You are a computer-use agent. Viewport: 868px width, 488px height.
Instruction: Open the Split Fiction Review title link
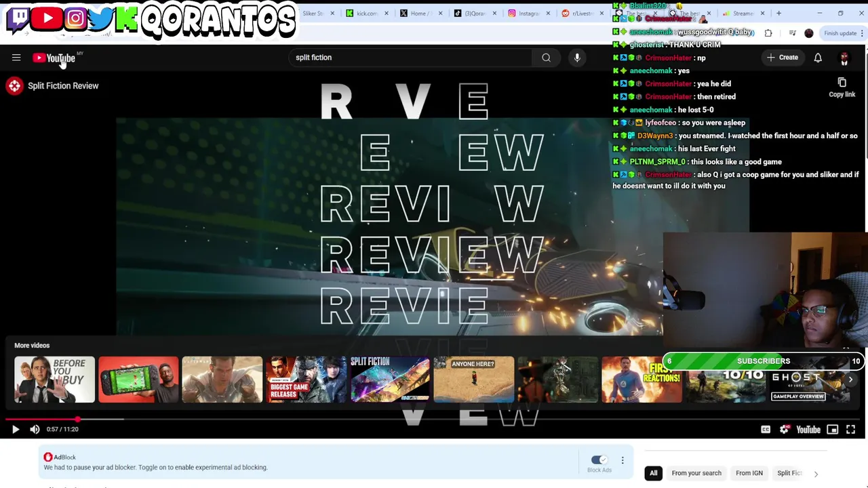[x=63, y=86]
